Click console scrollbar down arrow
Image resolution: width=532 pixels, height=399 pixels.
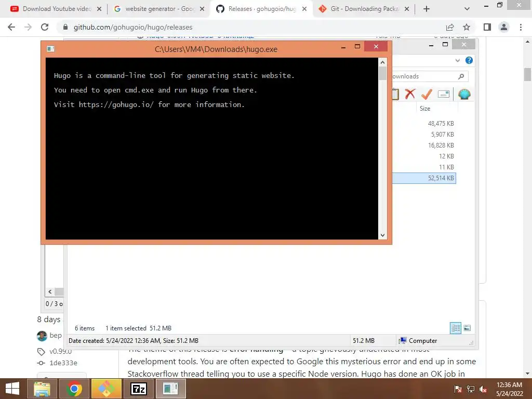click(x=382, y=235)
